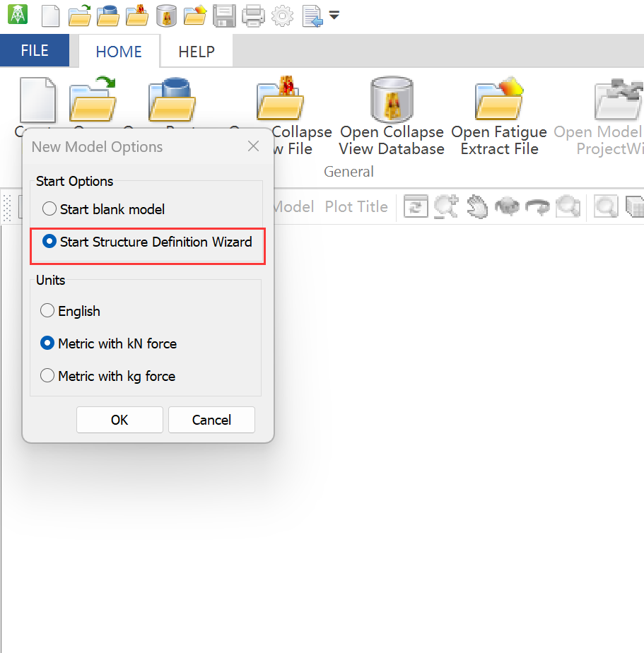This screenshot has width=644, height=653.
Task: Click the blank new document icon in top toolbar
Action: click(50, 15)
